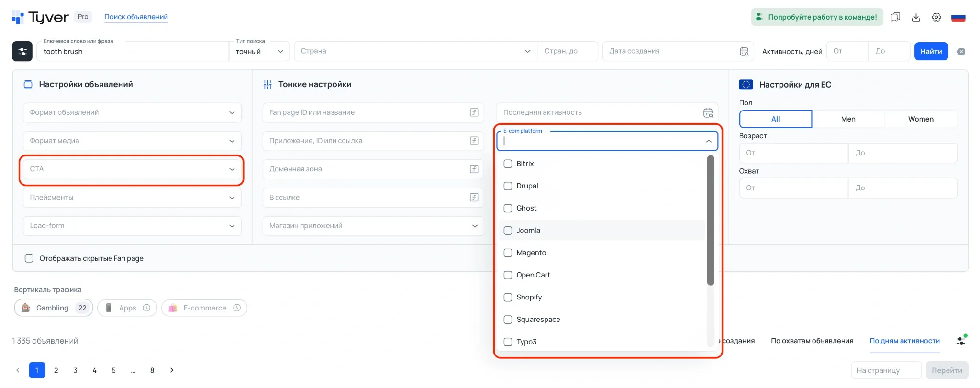The image size is (980, 388).
Task: Click the team user icon in green banner
Action: coord(759,17)
